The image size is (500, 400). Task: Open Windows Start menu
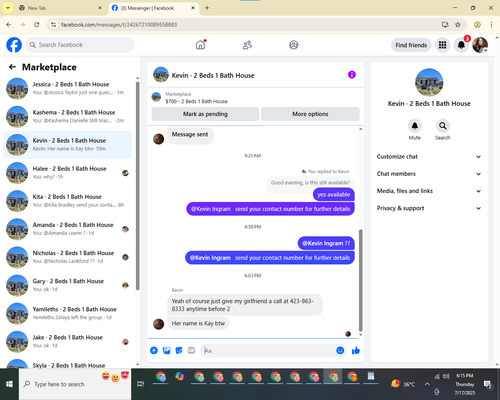click(9, 384)
